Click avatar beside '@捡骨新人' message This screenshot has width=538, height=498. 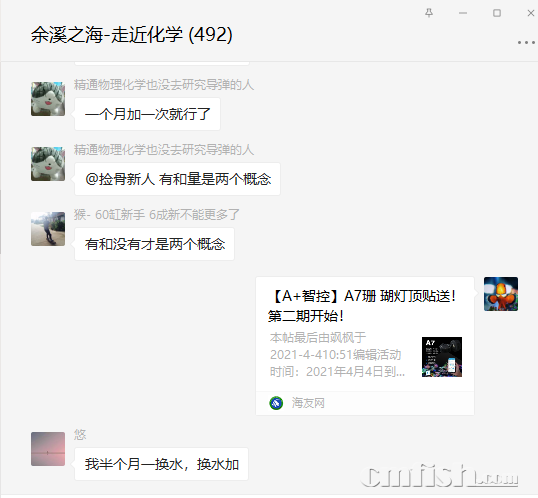[48, 164]
